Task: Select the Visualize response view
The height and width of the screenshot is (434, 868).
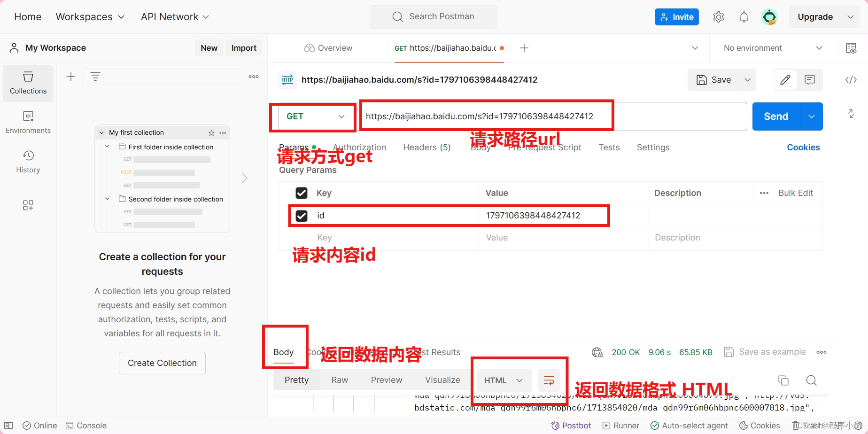Action: click(442, 380)
